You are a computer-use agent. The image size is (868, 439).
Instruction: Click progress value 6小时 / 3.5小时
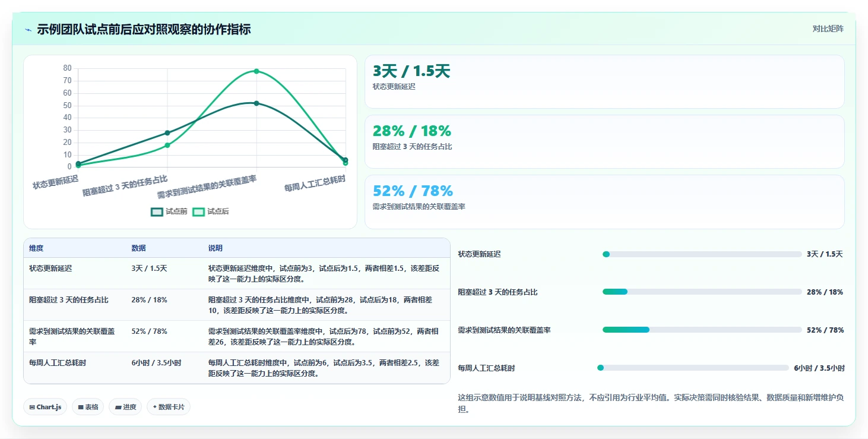pos(819,368)
